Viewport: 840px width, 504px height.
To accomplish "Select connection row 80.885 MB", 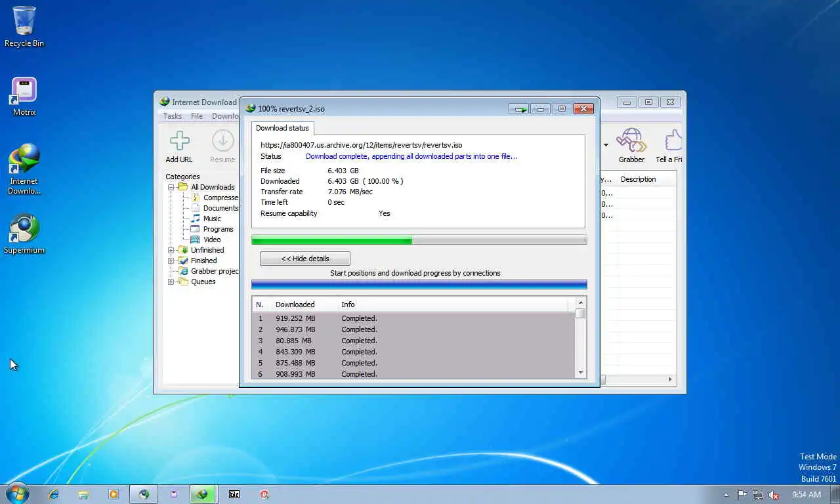I will [413, 341].
